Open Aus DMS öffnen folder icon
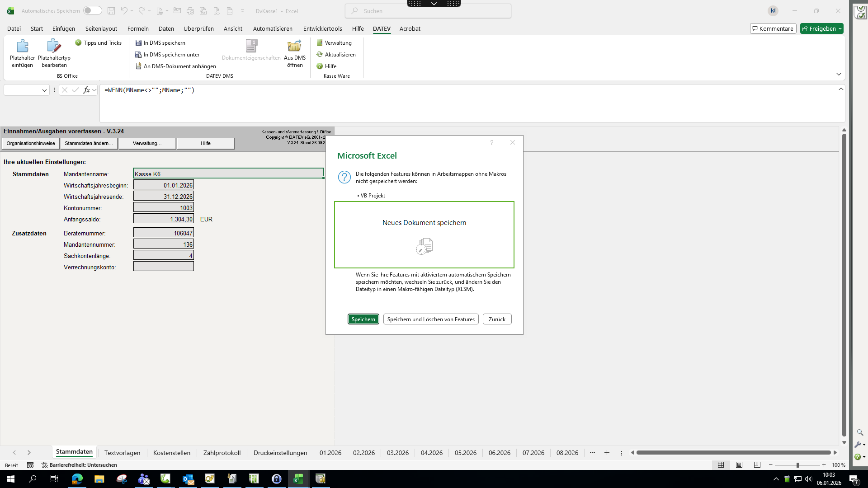868x488 pixels. [x=294, y=46]
